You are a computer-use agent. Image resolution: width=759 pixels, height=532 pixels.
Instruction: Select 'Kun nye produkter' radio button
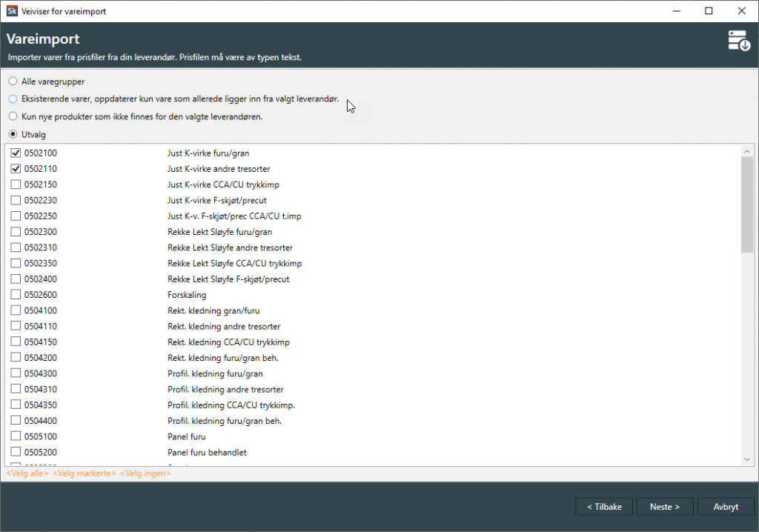point(13,116)
